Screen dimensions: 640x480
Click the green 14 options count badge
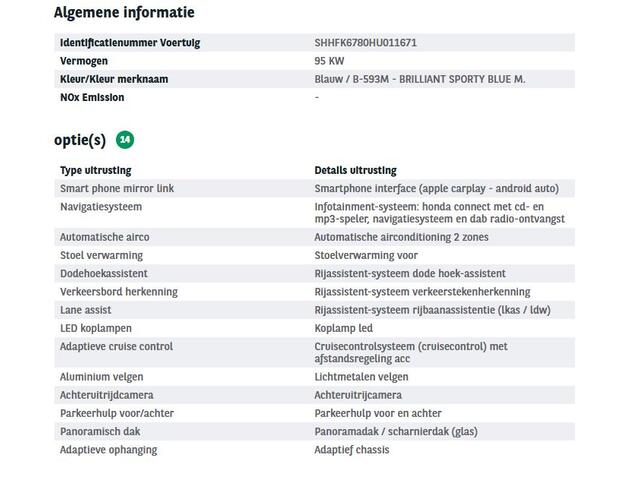[125, 140]
